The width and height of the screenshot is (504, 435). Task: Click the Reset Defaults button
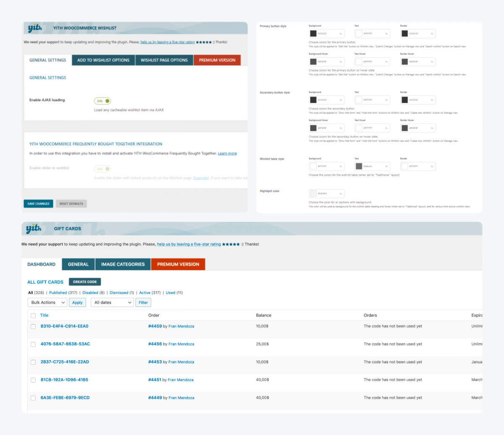(71, 204)
